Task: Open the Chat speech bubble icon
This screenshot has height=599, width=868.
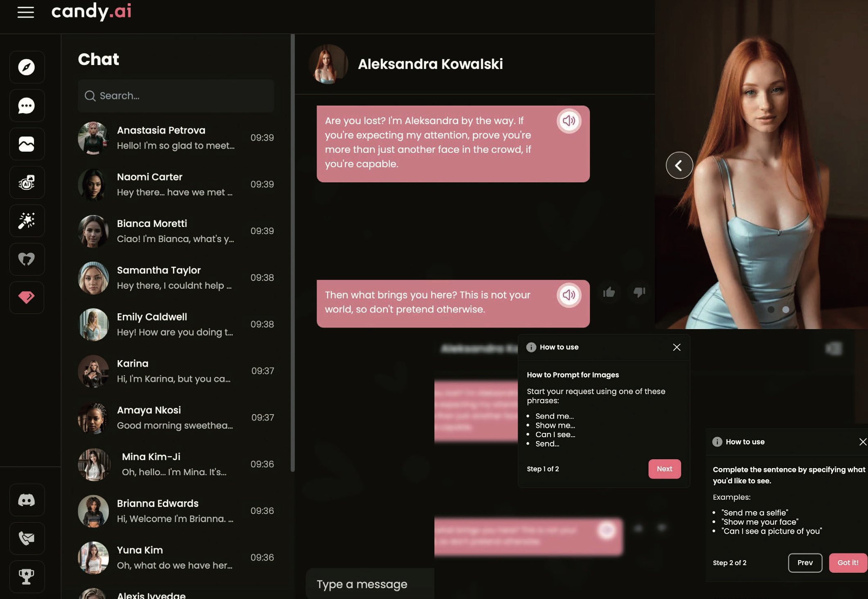Action: click(x=27, y=105)
